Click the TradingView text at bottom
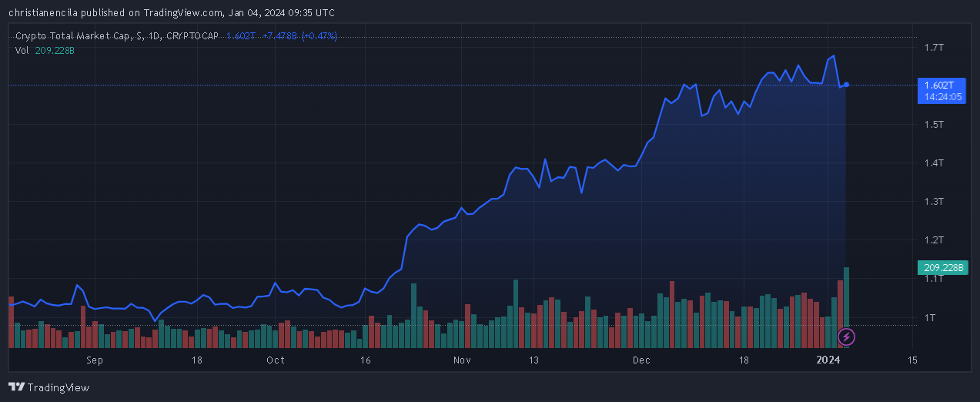 point(59,387)
